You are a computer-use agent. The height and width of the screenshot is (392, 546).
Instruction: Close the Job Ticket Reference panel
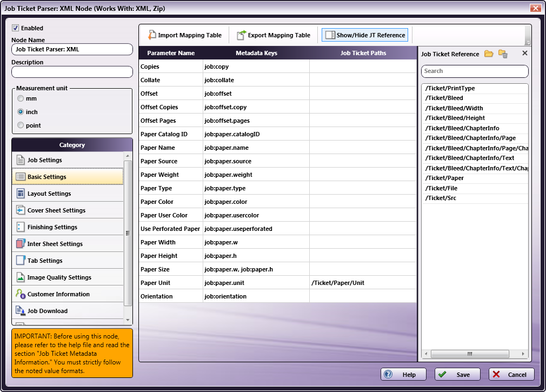[525, 53]
